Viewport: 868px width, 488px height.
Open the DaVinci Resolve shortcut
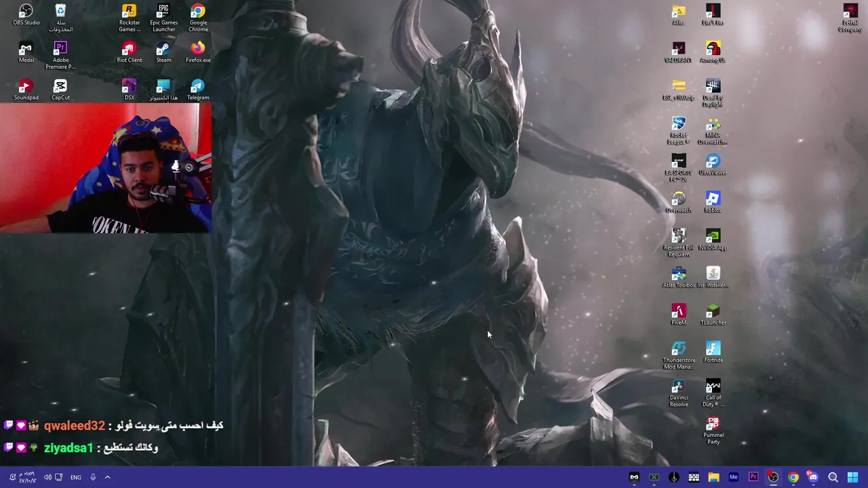(x=678, y=392)
